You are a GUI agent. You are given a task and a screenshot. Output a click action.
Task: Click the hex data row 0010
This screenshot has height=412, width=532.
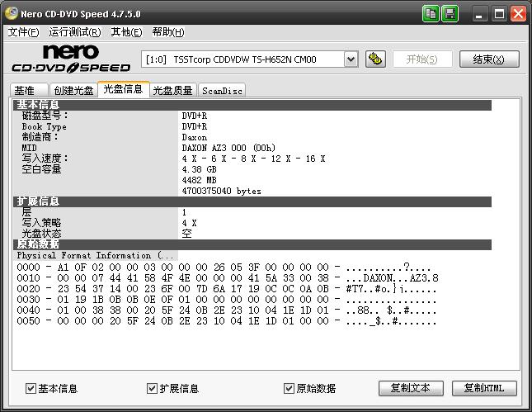(228, 278)
